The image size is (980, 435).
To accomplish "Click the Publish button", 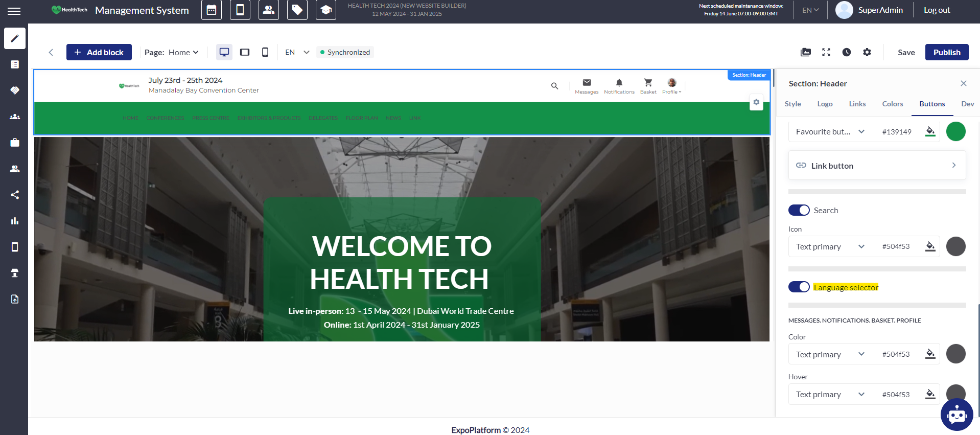I will pyautogui.click(x=947, y=52).
